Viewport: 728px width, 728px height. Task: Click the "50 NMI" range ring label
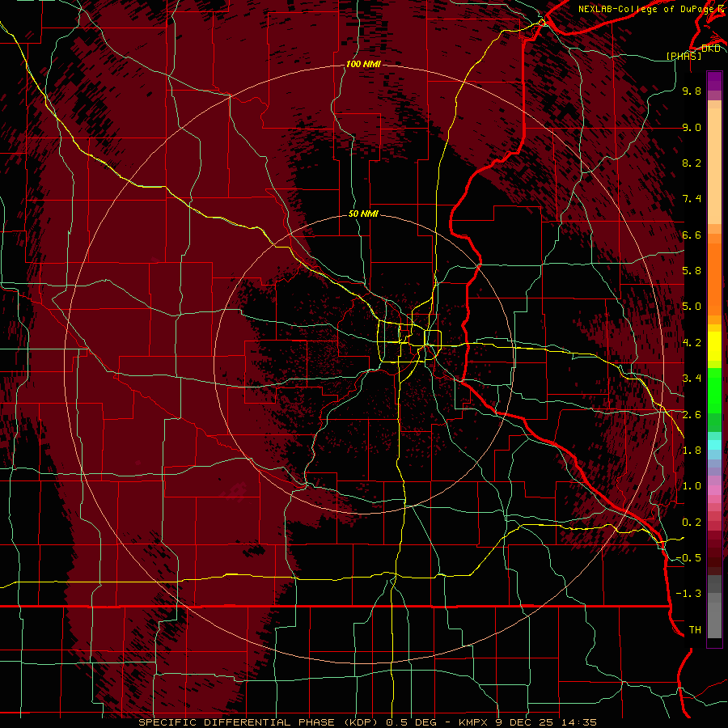pos(363,214)
